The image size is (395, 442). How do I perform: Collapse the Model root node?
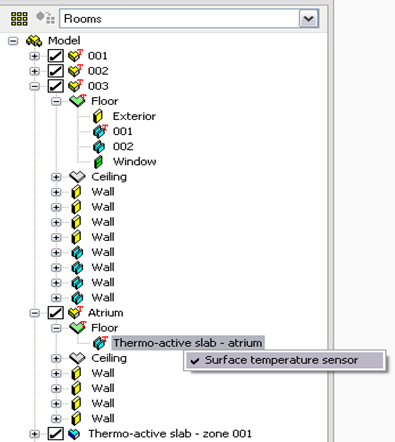pyautogui.click(x=13, y=41)
